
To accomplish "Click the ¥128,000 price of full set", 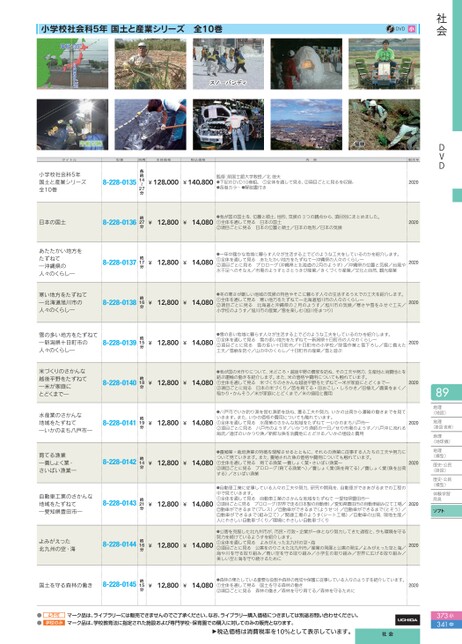I will (163, 182).
